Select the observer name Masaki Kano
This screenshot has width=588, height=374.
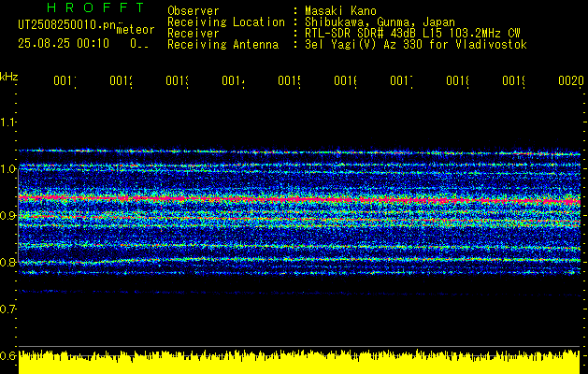340,10
